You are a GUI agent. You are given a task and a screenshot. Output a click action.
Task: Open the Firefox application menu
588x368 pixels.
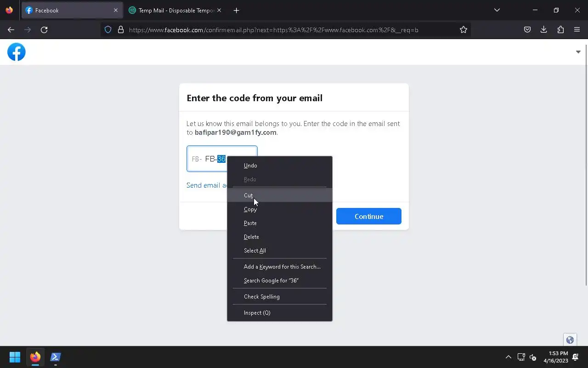coord(577,30)
